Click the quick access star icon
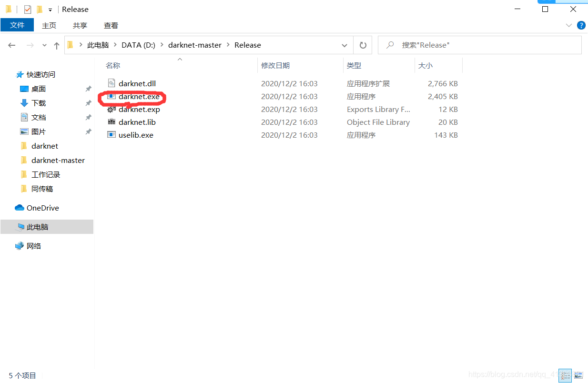Image resolution: width=588 pixels, height=383 pixels. click(x=20, y=74)
